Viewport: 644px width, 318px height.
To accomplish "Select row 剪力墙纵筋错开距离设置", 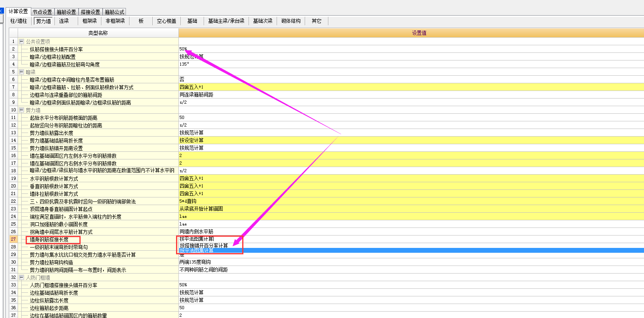I will click(x=98, y=148).
